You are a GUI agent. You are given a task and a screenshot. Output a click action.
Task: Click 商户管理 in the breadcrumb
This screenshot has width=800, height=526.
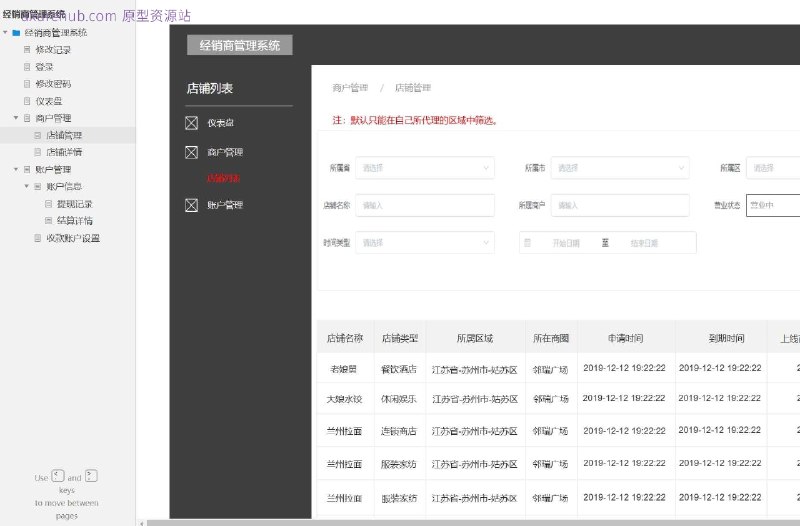tap(350, 88)
